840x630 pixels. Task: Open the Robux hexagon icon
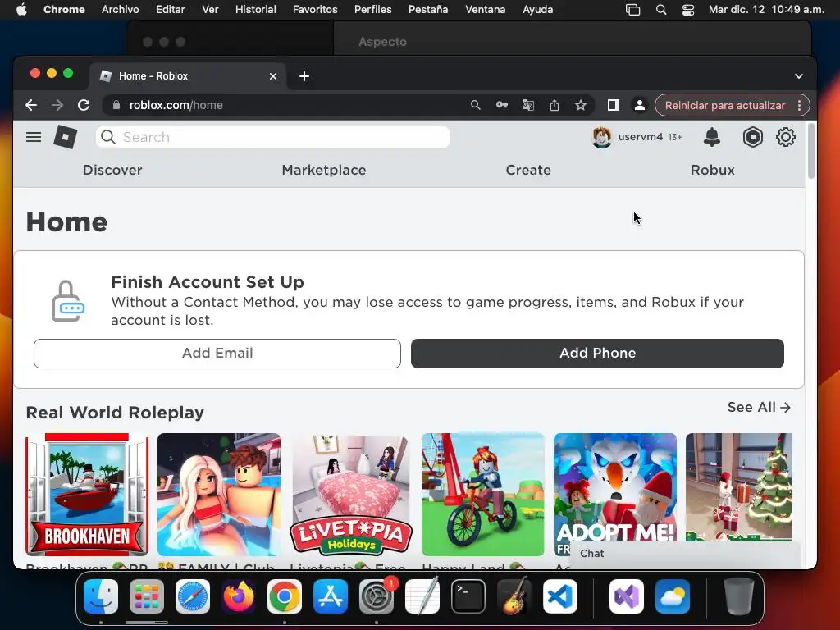pos(753,137)
